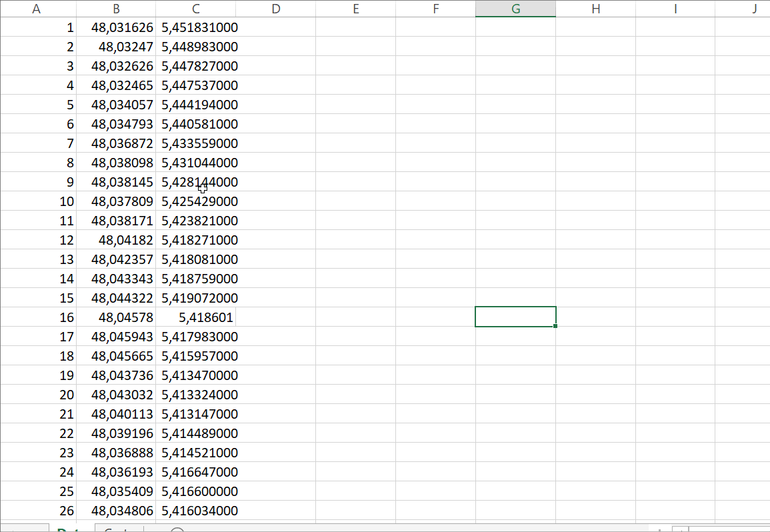770x532 pixels.
Task: Click cell containing 5,448983000
Action: point(196,47)
